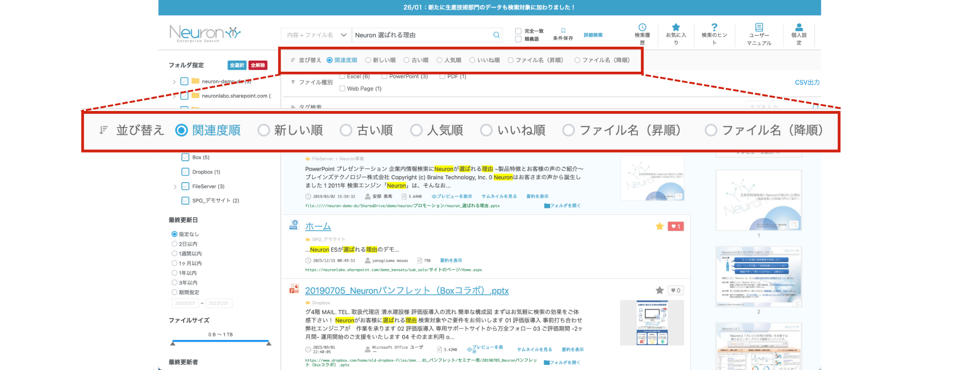Click the start date field 20000101

pyautogui.click(x=185, y=303)
